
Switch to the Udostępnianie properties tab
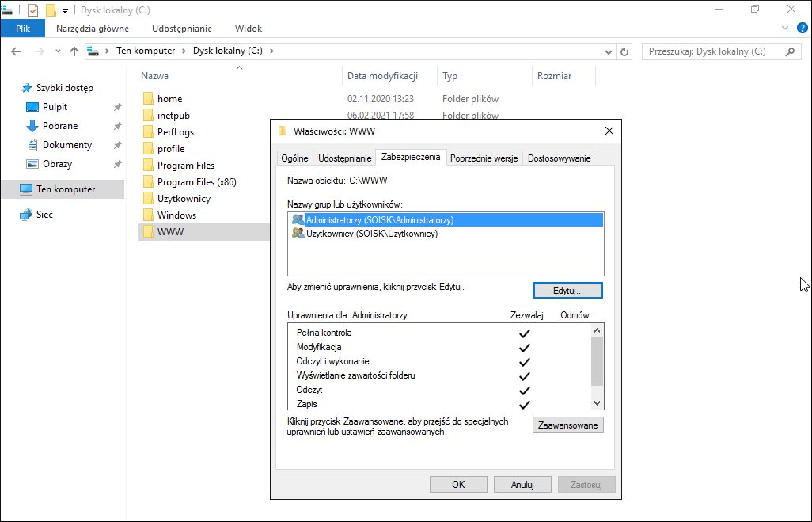click(345, 158)
